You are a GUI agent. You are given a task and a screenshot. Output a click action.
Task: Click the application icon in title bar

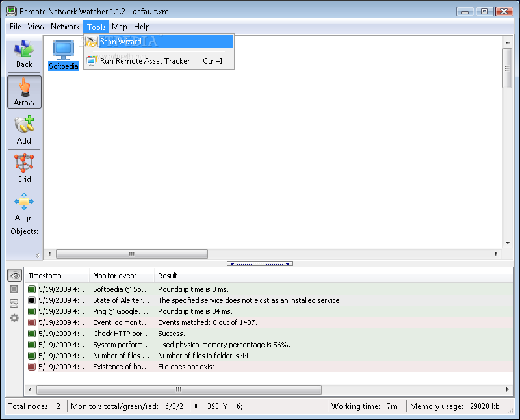[12, 11]
